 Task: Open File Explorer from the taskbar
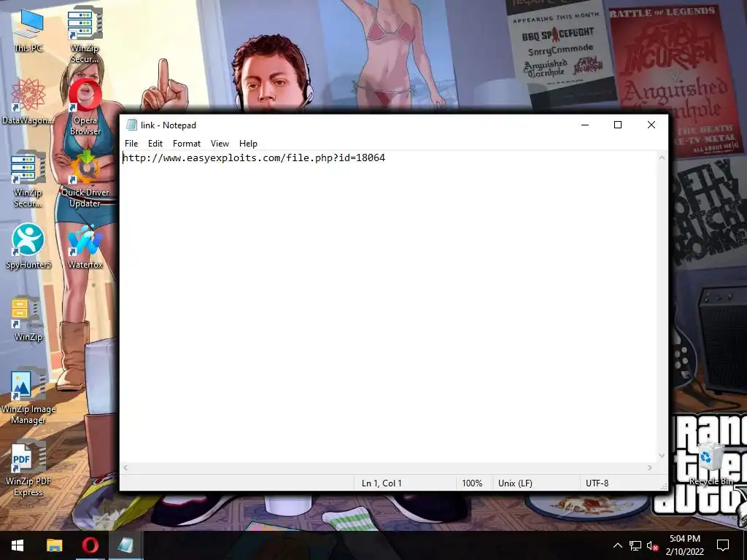(54, 545)
